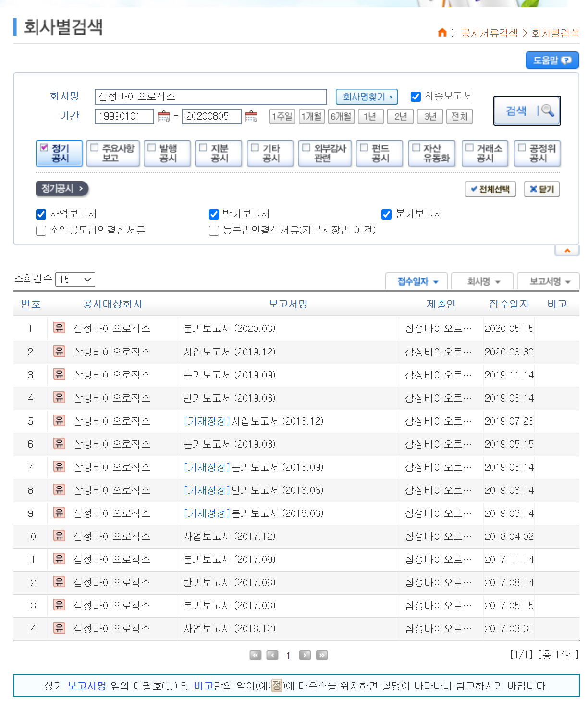This screenshot has height=708, width=588.
Task: Check the 소액공모법인결산서류 checkbox
Action: (41, 231)
